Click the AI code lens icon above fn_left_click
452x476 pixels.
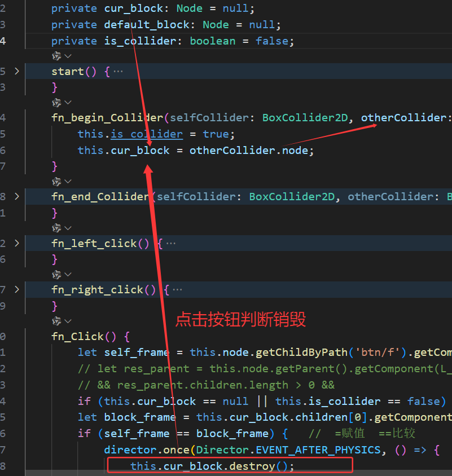point(56,228)
